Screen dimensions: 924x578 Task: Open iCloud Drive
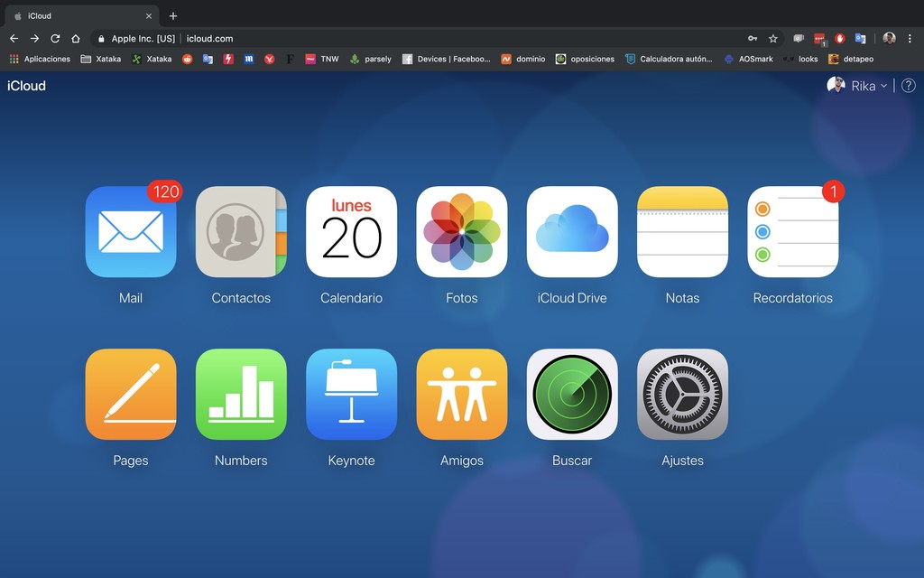(572, 232)
